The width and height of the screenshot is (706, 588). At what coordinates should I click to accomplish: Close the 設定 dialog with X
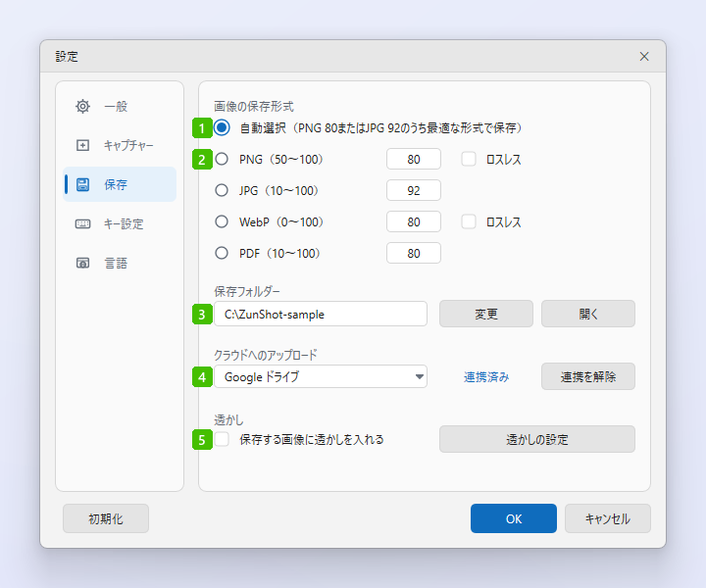coord(644,56)
